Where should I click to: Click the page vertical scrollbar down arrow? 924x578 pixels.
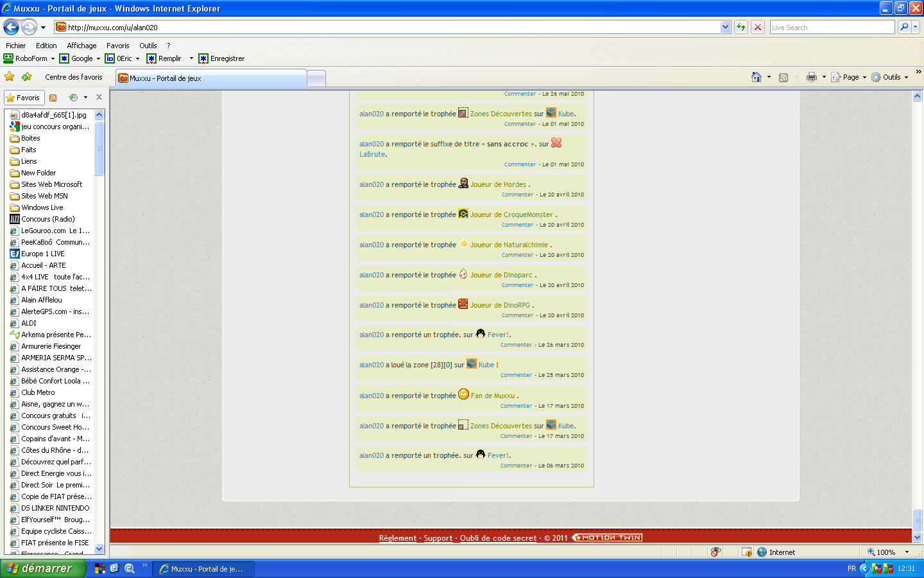(x=917, y=538)
